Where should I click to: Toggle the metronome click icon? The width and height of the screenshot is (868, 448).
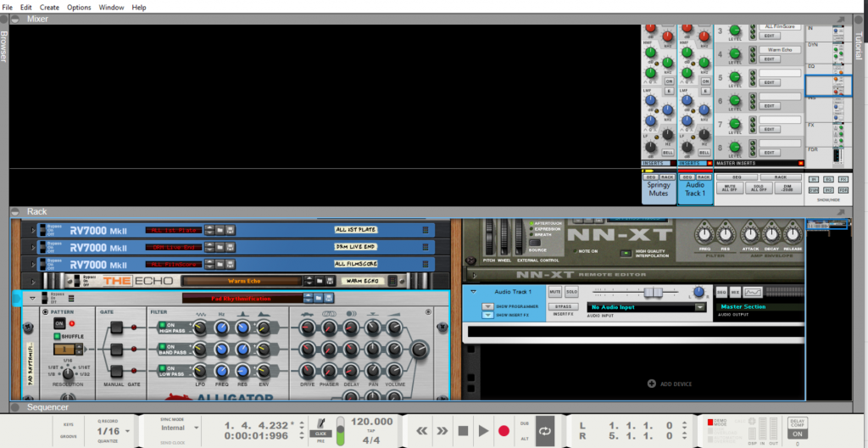321,422
